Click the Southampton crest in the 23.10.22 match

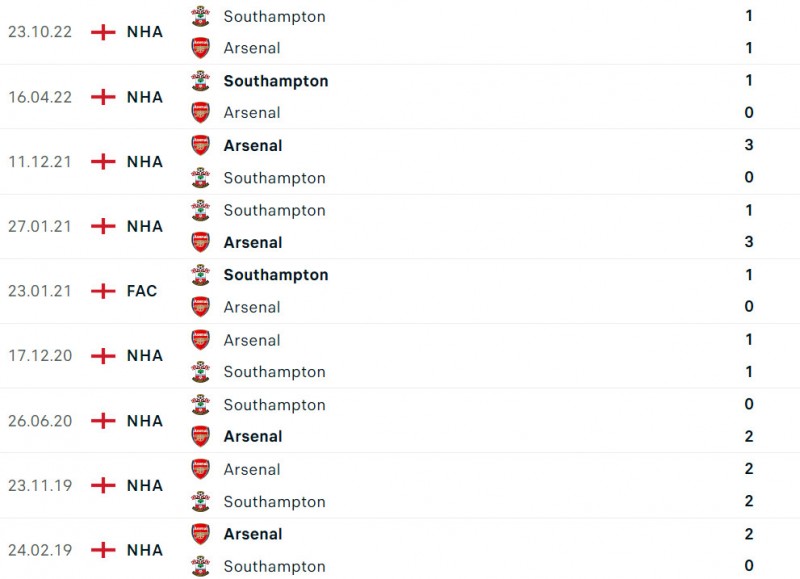(201, 16)
